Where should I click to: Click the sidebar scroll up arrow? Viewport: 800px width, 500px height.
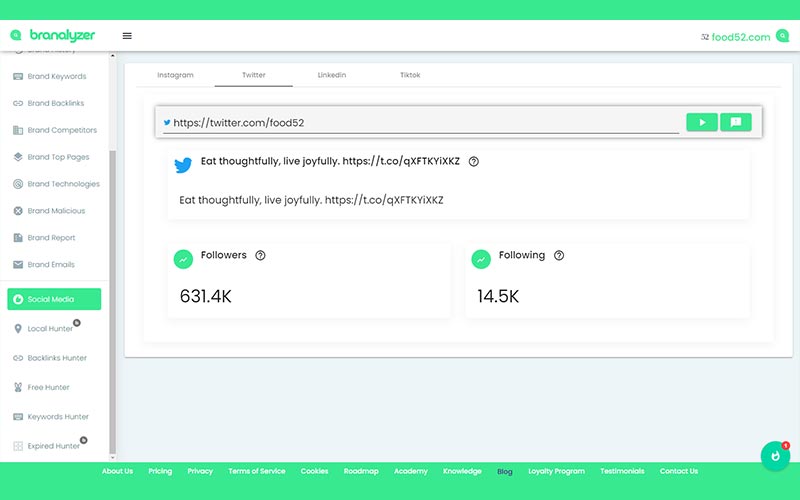(x=112, y=56)
